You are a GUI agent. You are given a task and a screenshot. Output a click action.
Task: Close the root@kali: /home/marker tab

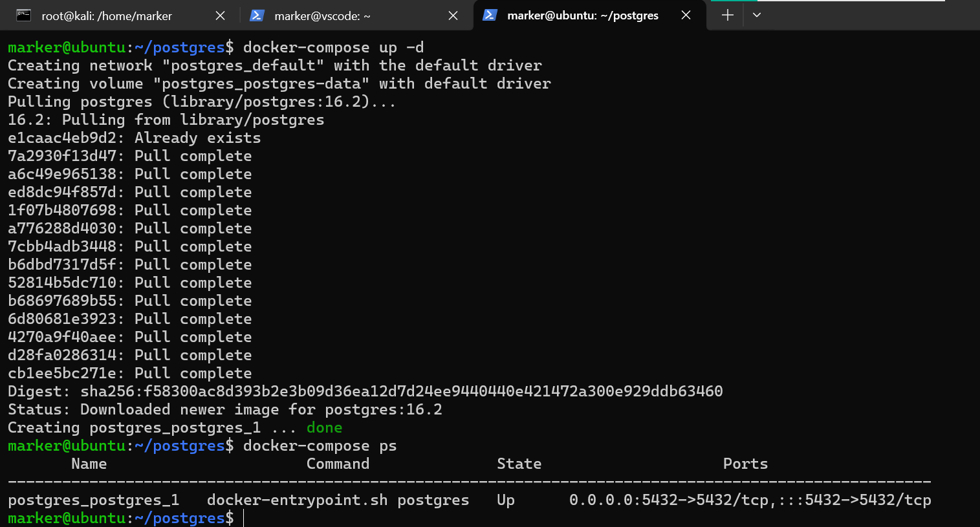click(x=220, y=16)
